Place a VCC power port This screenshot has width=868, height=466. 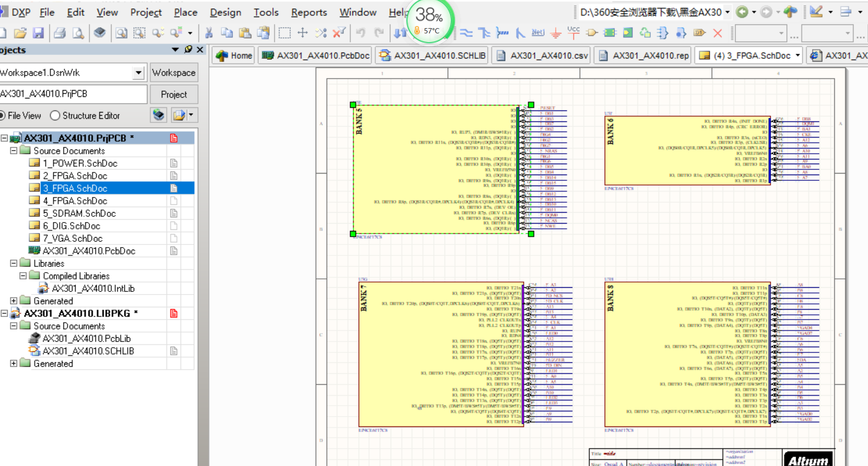[573, 33]
